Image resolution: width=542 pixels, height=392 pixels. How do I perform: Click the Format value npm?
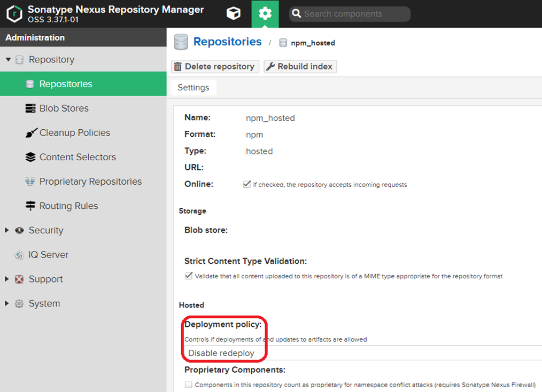pos(254,135)
